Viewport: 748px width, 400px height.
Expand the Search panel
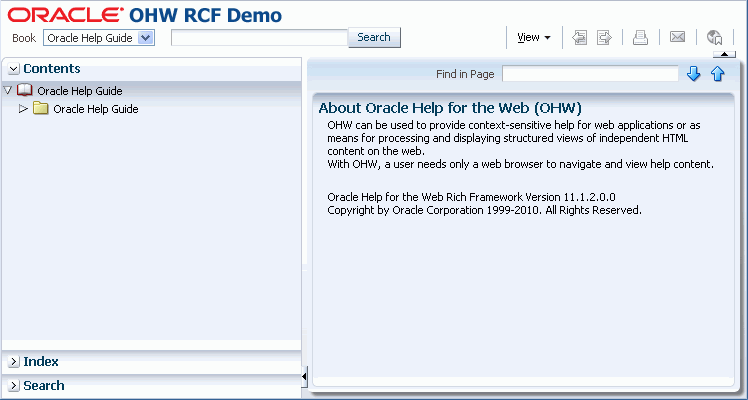coord(14,386)
